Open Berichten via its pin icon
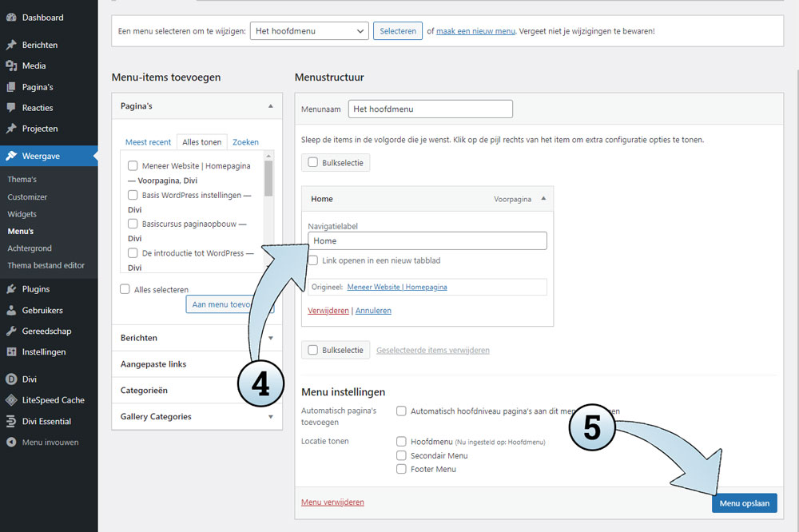The height and width of the screenshot is (532, 799). click(11, 46)
